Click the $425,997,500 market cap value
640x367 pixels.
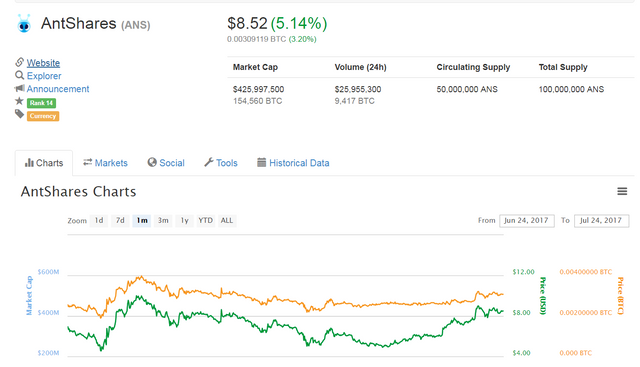[258, 89]
